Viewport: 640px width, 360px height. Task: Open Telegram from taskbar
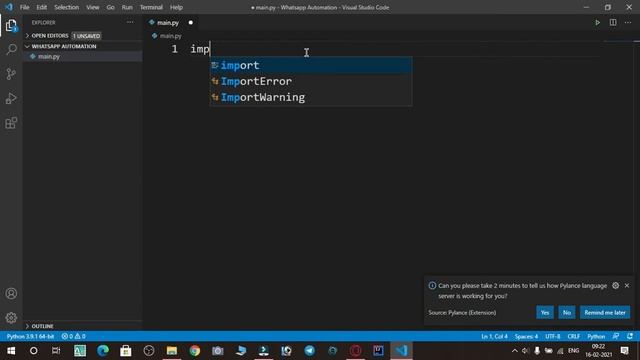[309, 351]
